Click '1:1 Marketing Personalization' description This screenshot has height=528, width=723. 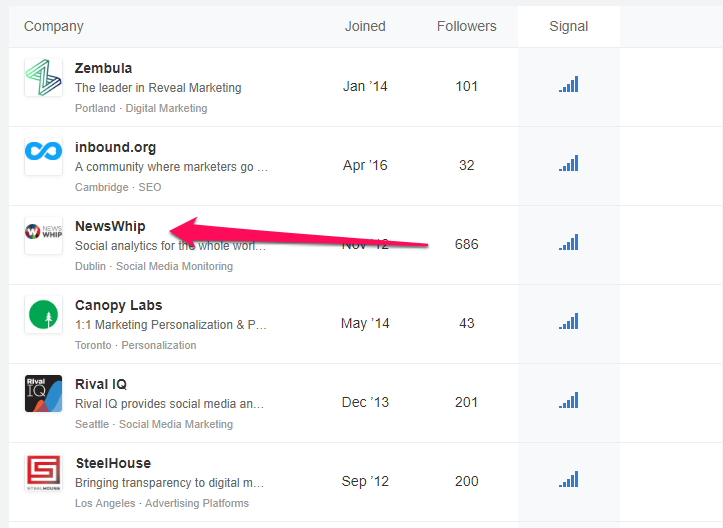(x=171, y=325)
